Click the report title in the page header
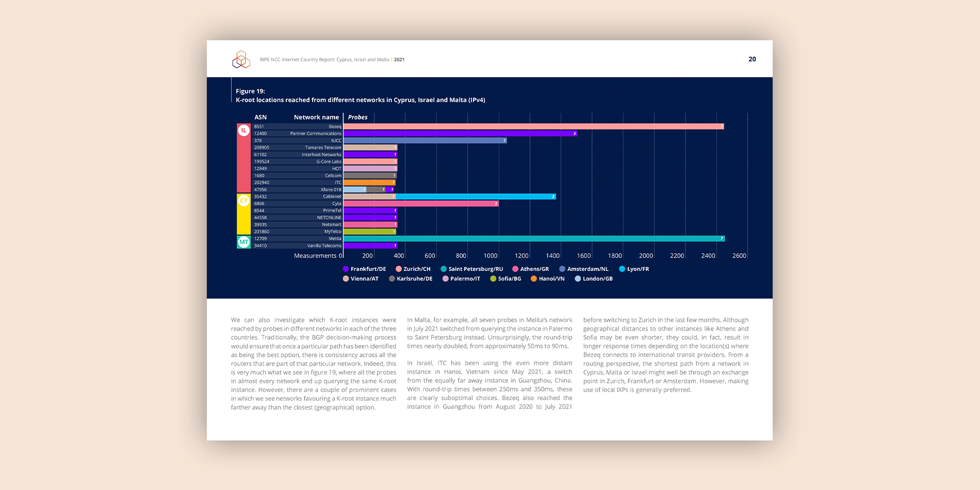Image resolution: width=980 pixels, height=490 pixels. click(x=324, y=60)
